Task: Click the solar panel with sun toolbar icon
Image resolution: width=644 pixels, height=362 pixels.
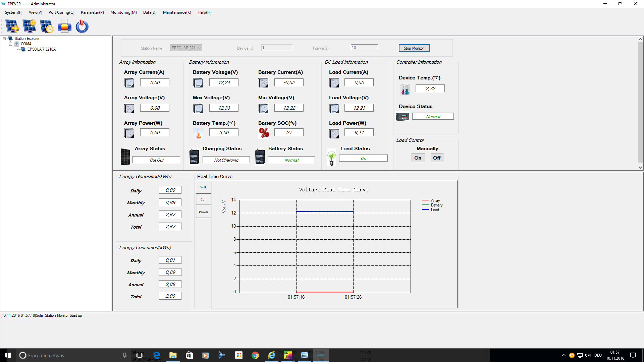Action: 30,26
